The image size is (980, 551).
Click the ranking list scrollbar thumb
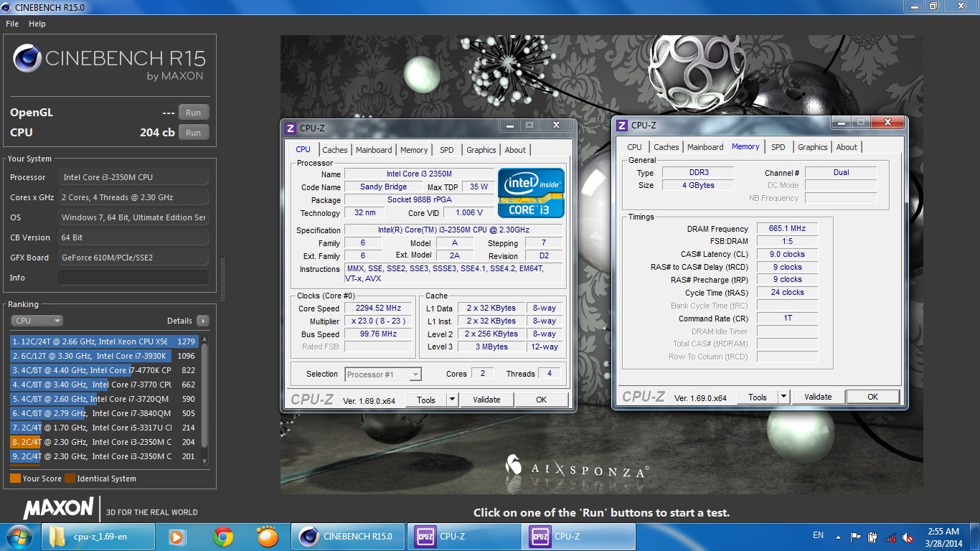click(x=204, y=396)
